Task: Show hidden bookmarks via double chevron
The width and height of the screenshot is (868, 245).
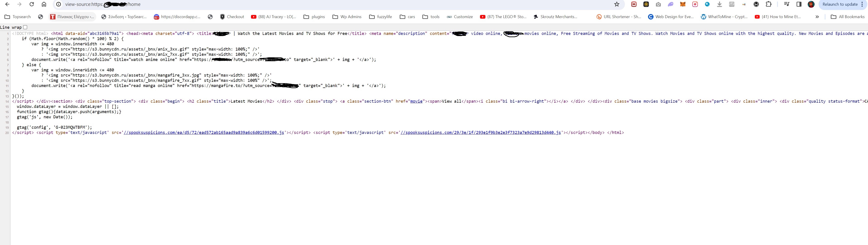Action: [817, 17]
